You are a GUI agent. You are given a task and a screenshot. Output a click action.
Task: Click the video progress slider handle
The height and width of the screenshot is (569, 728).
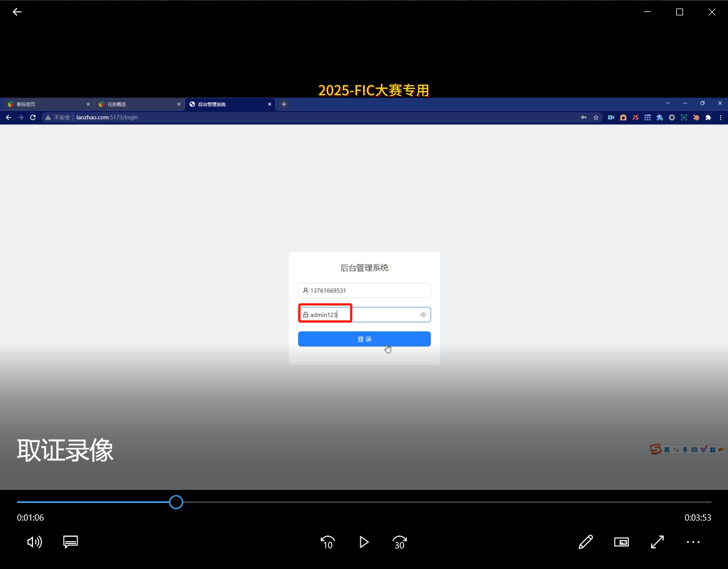(x=176, y=502)
